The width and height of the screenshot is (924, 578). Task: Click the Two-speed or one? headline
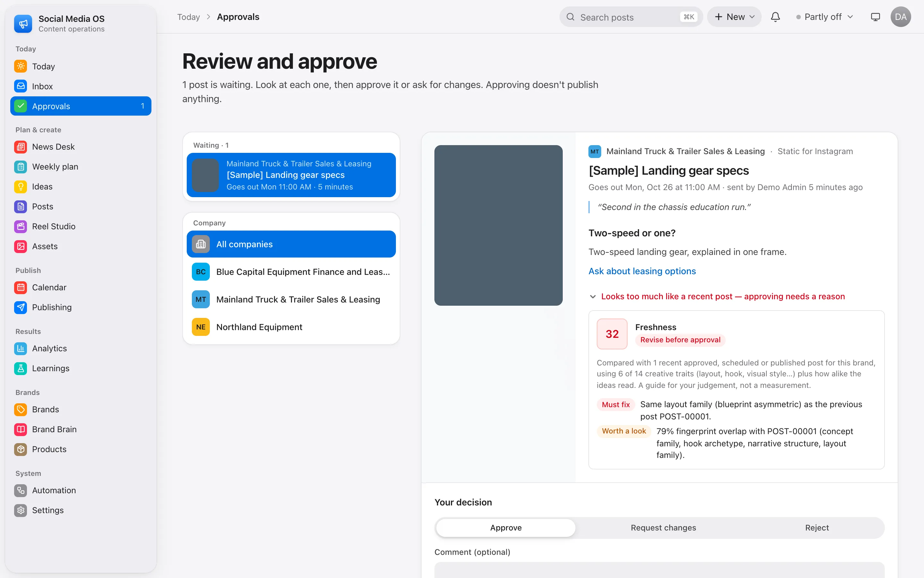coord(632,233)
